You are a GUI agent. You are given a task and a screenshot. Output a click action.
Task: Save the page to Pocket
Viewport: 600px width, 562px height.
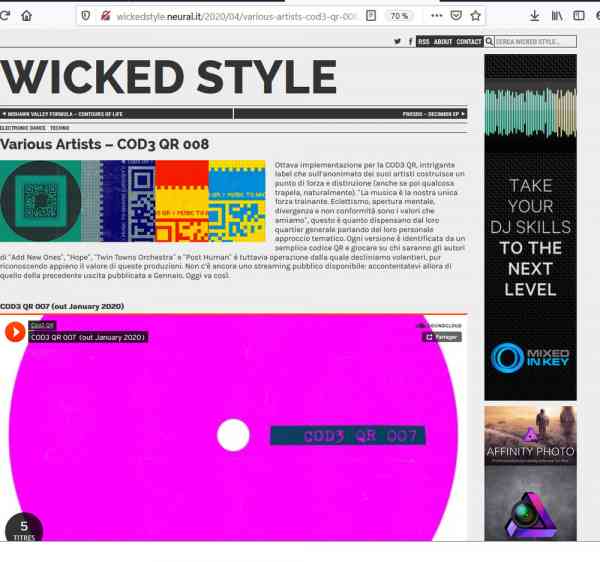point(456,16)
